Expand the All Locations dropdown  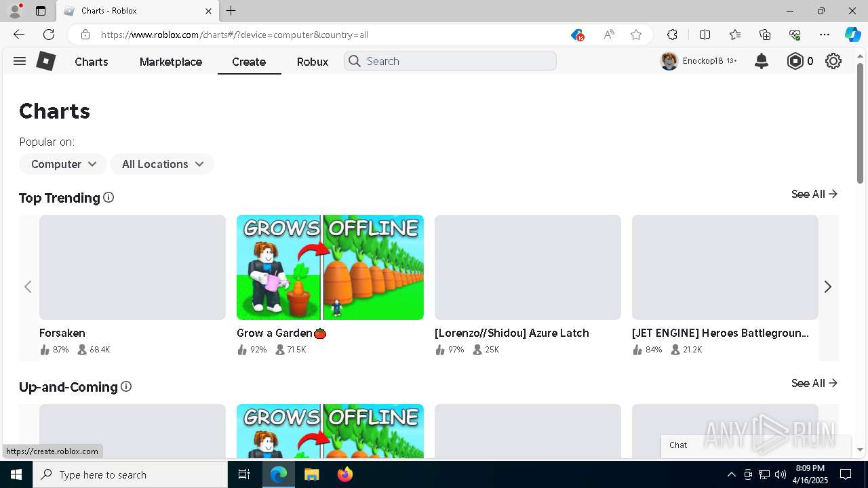click(x=162, y=164)
